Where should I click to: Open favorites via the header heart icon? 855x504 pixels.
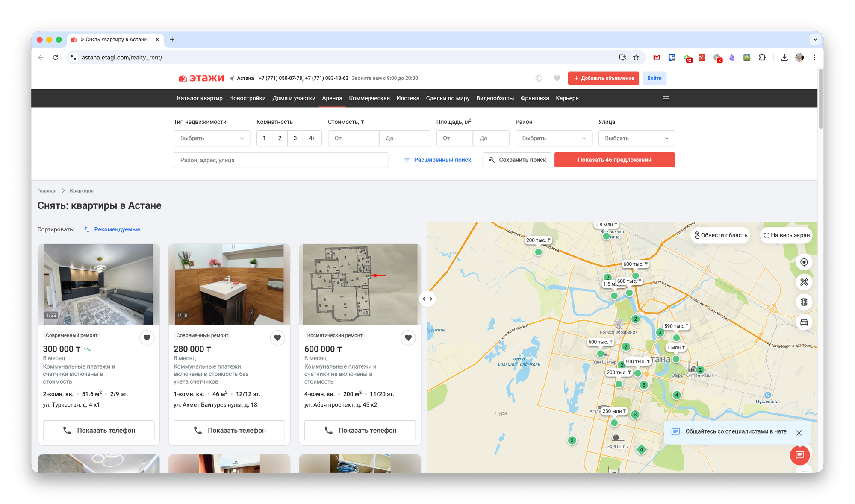pyautogui.click(x=557, y=78)
